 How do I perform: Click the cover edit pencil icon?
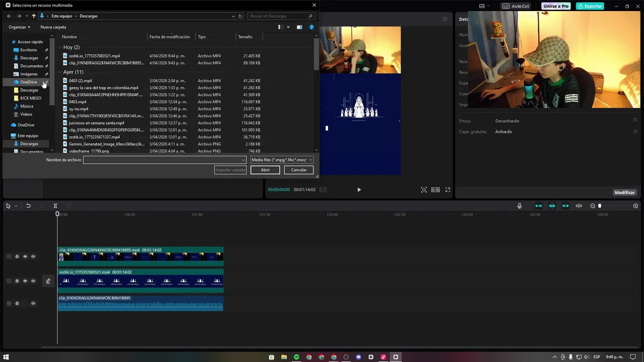48,281
